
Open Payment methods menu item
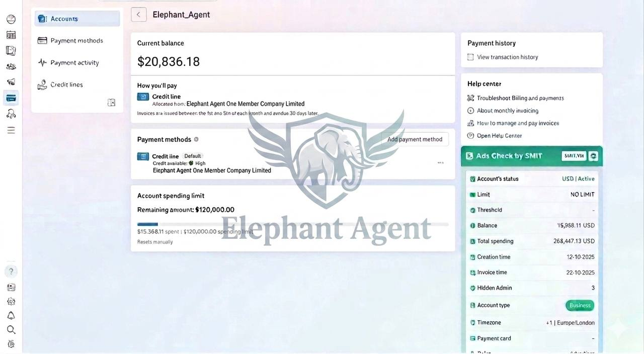point(77,41)
